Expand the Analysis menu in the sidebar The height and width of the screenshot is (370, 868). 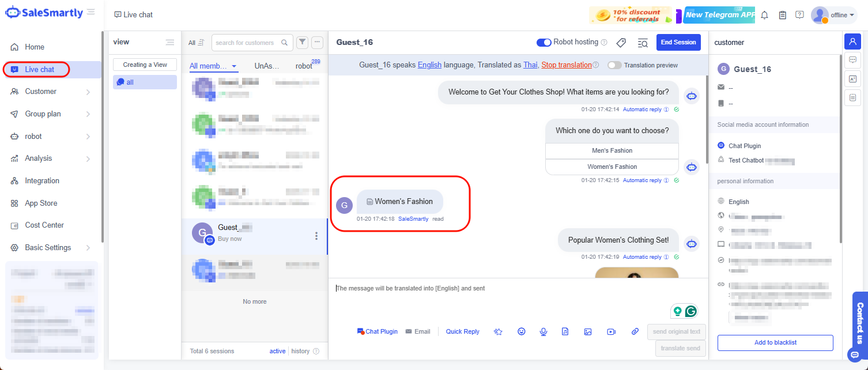(x=50, y=158)
